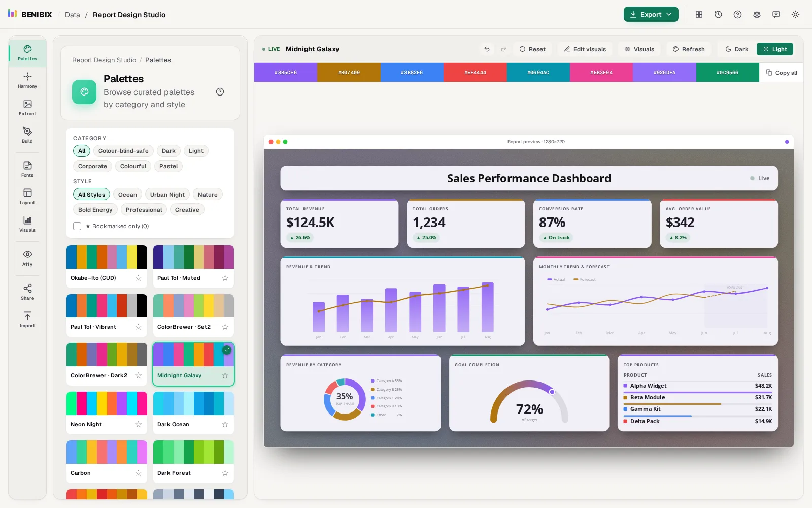
Task: Switch preview to Light mode
Action: click(x=775, y=49)
